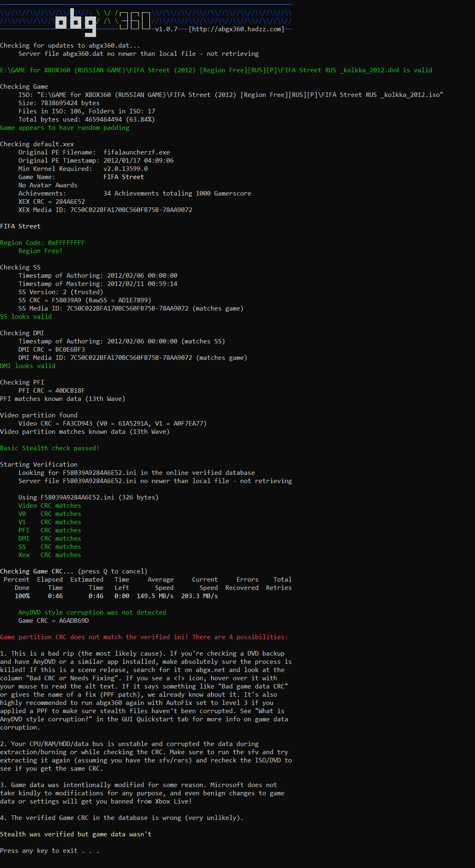Click 'Checking Game CRC... (press Q to cancel)'
This screenshot has height=868, width=475.
pyautogui.click(x=74, y=571)
